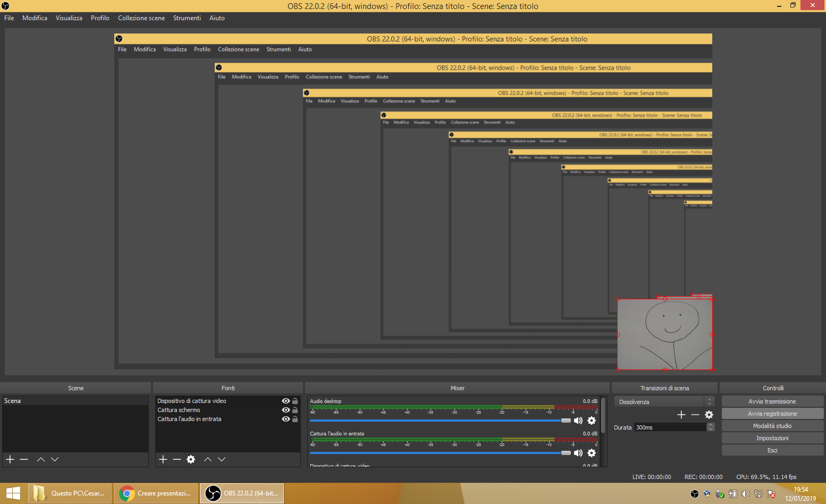Open Dissolvenza transition dropdown
Viewport: 826px width, 504px height.
[664, 402]
